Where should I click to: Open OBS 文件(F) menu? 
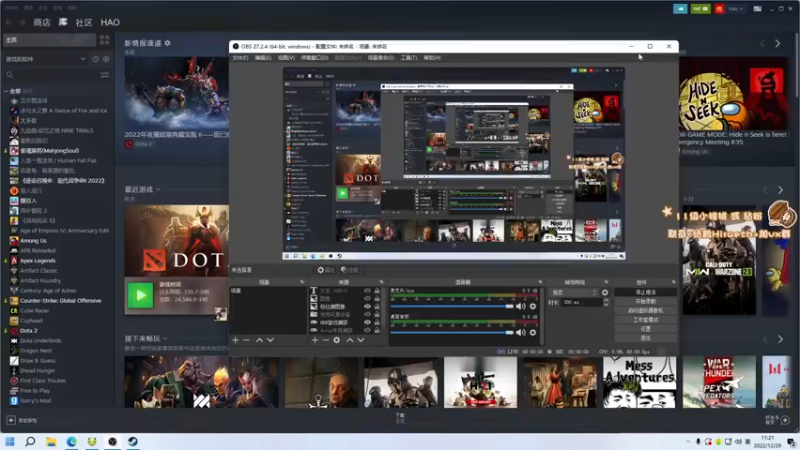(240, 58)
